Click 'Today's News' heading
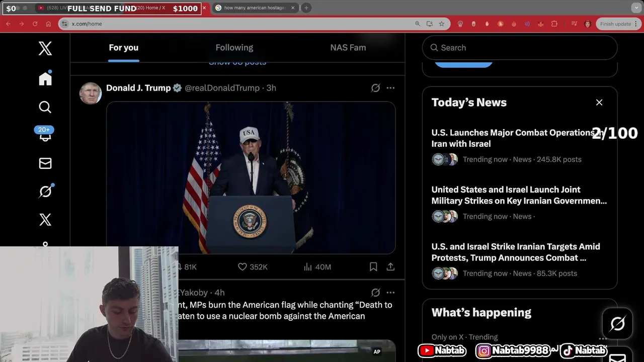644x362 pixels. click(x=469, y=103)
